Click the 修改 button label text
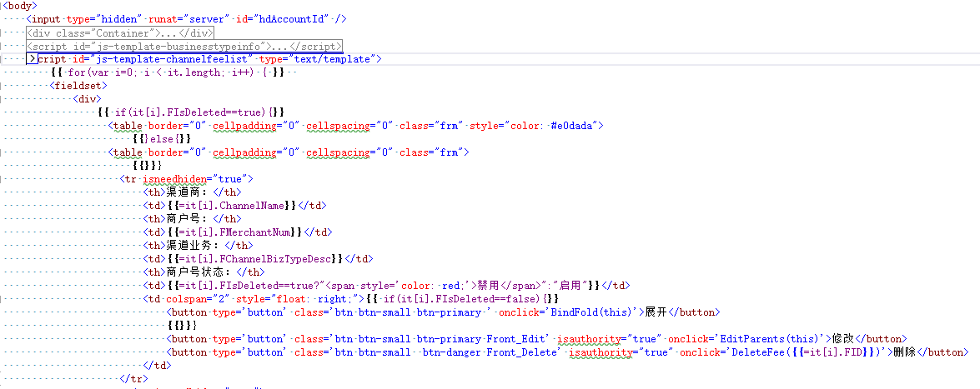This screenshot has width=980, height=389. coord(842,338)
